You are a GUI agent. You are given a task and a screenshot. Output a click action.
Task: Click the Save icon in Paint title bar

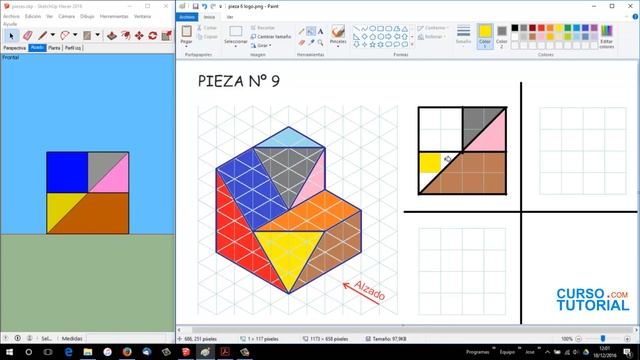pyautogui.click(x=196, y=6)
